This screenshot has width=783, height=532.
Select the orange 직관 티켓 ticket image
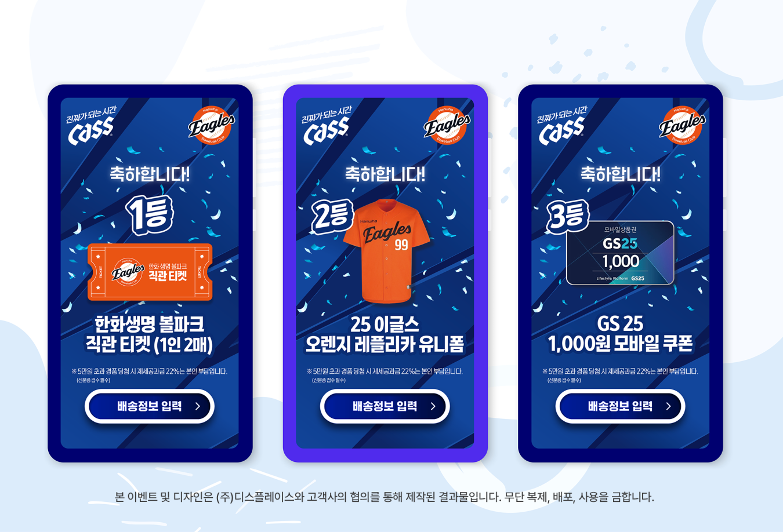pos(150,272)
